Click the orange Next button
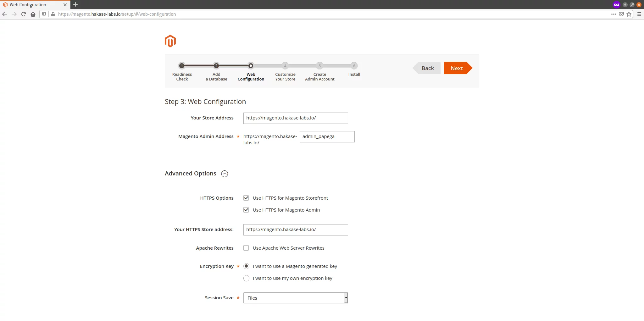644x321 pixels. pos(458,68)
